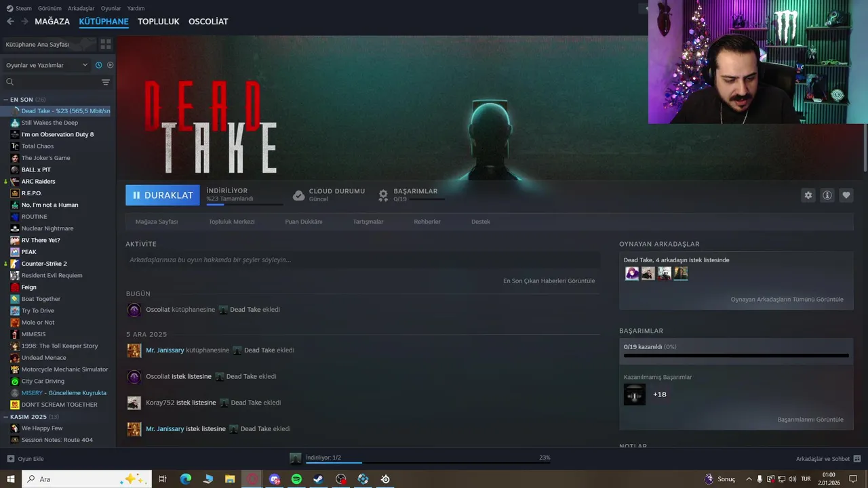
Task: Select ARC Raiders in library list
Action: point(38,182)
